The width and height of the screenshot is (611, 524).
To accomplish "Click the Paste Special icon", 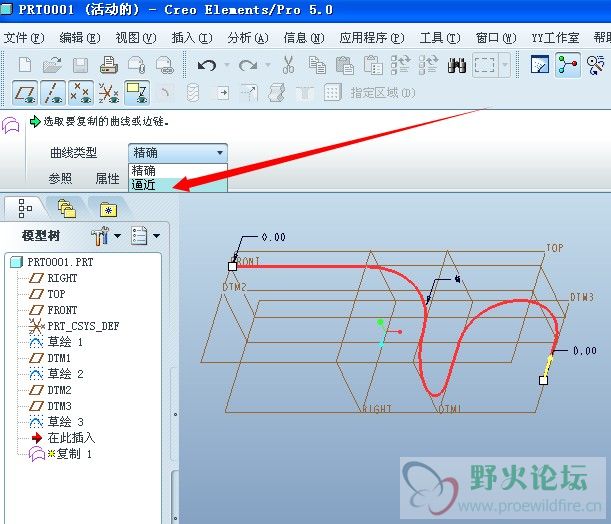I will coord(373,65).
